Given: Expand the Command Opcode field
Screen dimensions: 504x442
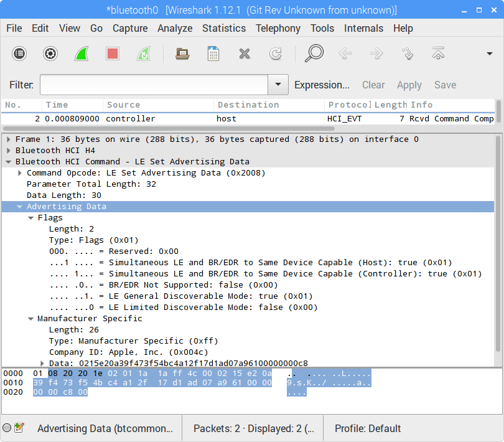Looking at the screenshot, I should 19,172.
